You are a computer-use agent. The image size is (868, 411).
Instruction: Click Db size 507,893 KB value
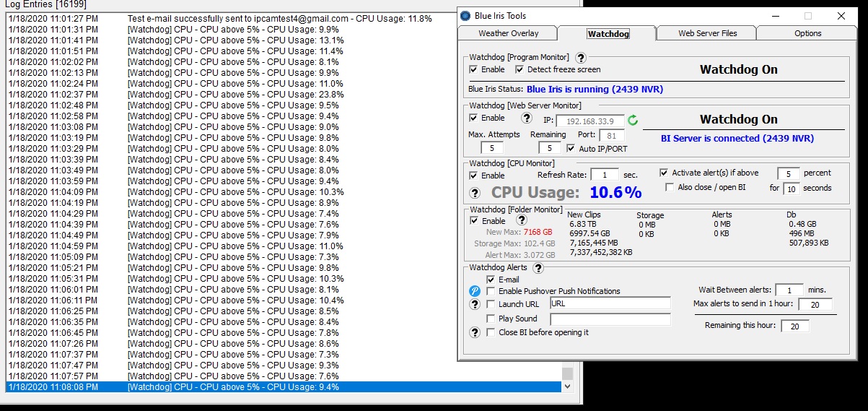(809, 243)
